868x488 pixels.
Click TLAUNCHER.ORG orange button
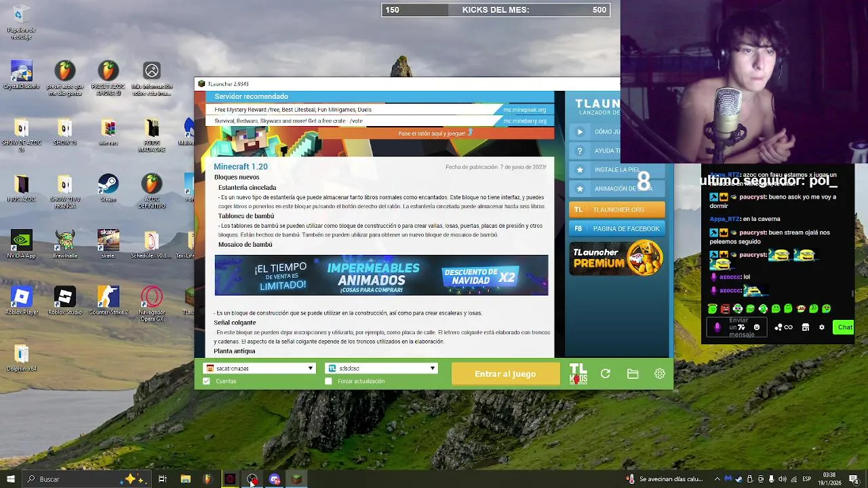617,209
